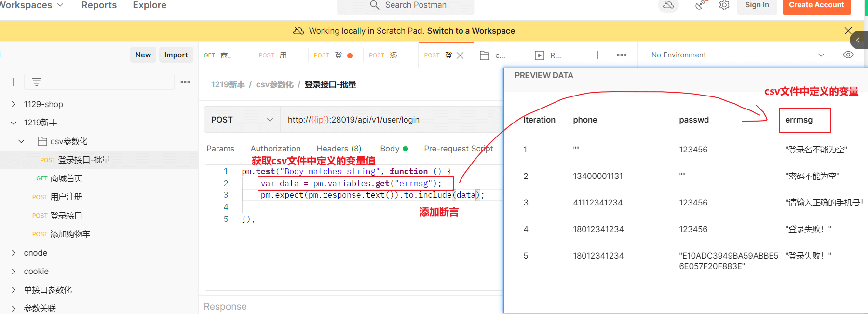Image resolution: width=868 pixels, height=314 pixels.
Task: Expand the collapsed right sidebar arrow
Action: click(858, 40)
